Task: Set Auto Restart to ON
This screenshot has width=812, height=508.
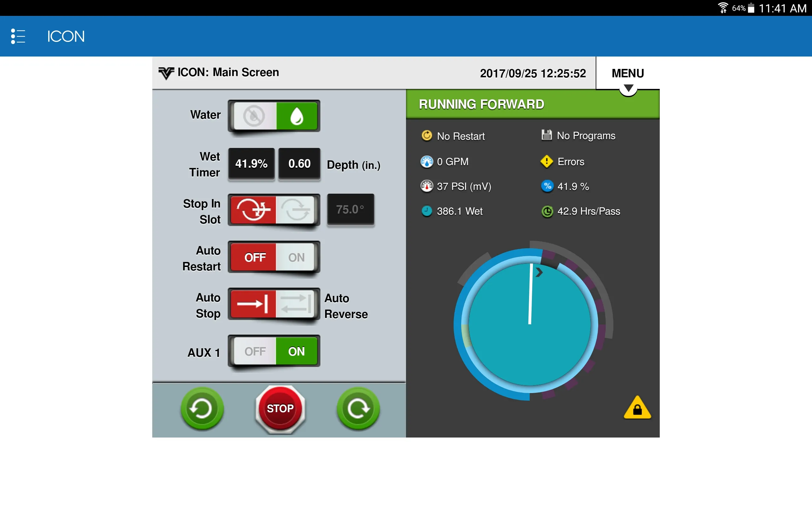Action: [x=296, y=257]
